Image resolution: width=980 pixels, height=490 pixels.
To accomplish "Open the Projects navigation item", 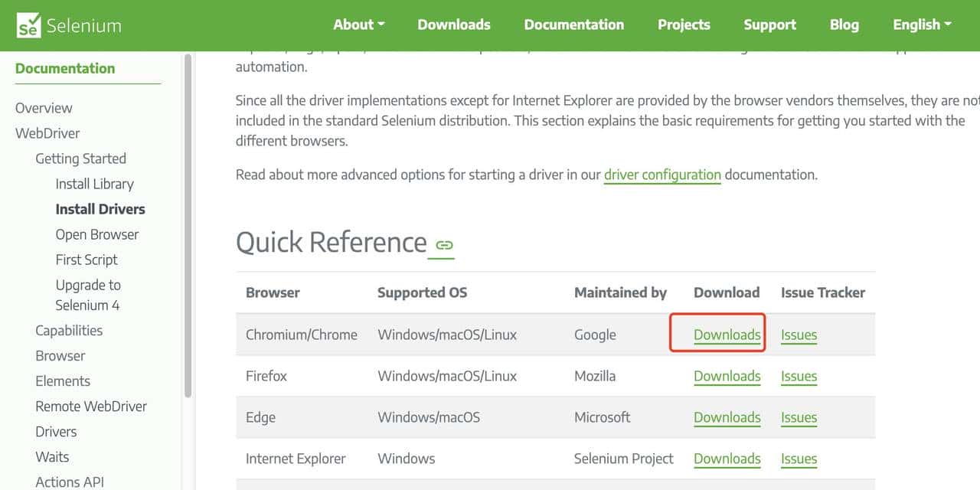I will 684,24.
